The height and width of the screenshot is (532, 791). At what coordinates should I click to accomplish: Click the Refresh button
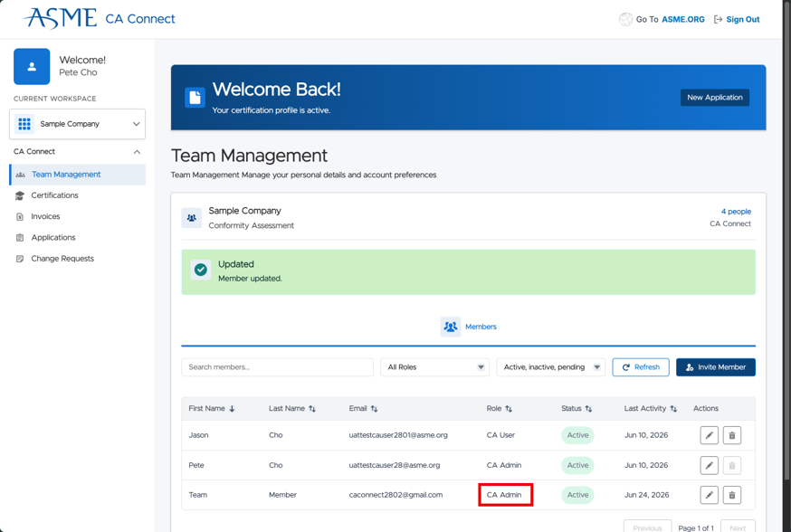pos(641,367)
